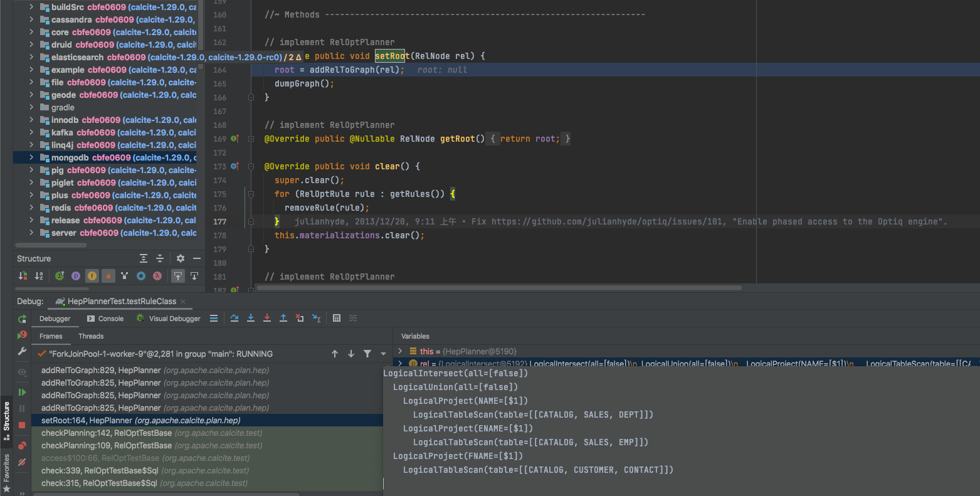Image resolution: width=980 pixels, height=496 pixels.
Task: Expand the elasticsearch module folder
Action: point(31,57)
